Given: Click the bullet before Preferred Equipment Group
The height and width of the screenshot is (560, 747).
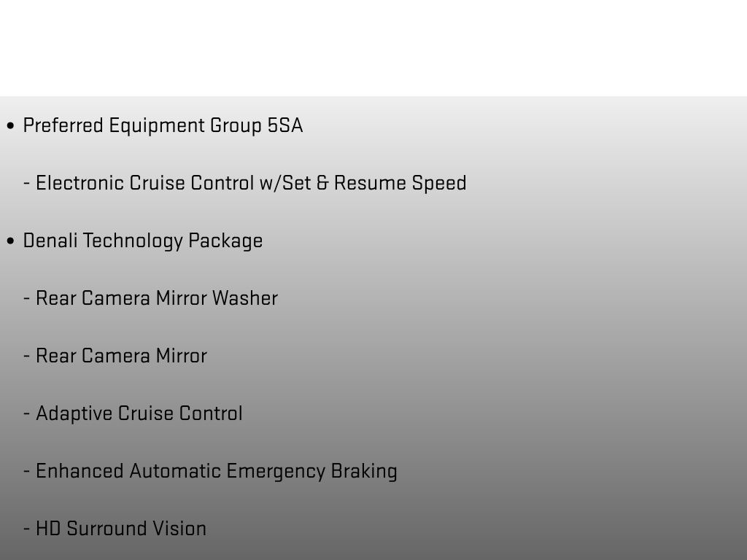Looking at the screenshot, I should (10, 126).
